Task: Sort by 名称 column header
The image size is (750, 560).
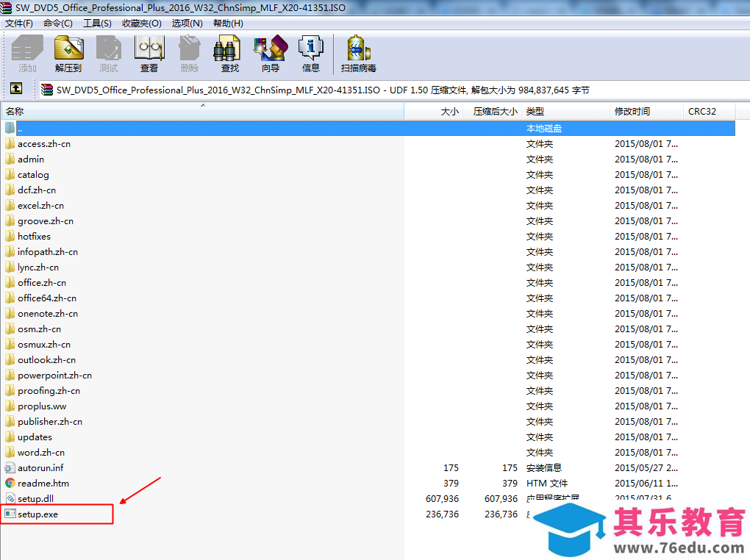Action: point(203,112)
